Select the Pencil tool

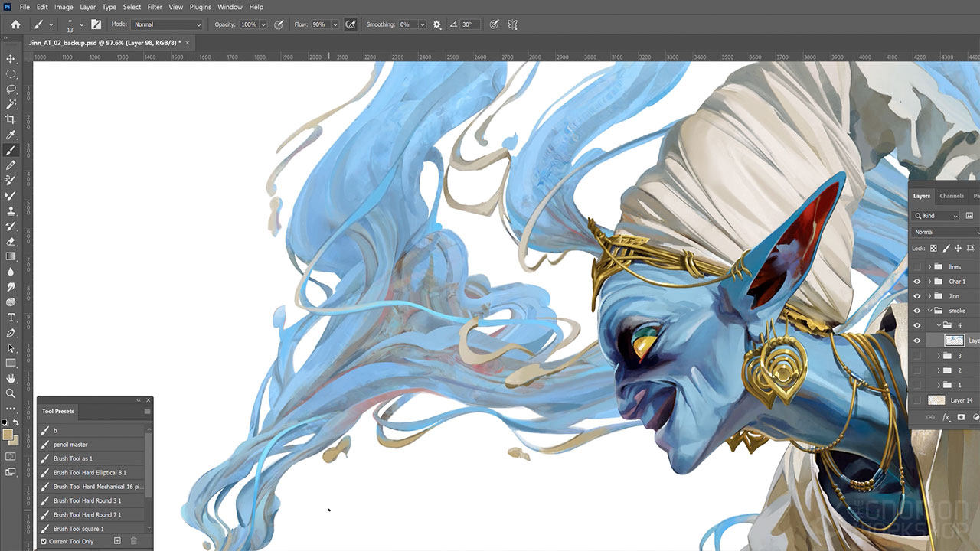coord(11,165)
